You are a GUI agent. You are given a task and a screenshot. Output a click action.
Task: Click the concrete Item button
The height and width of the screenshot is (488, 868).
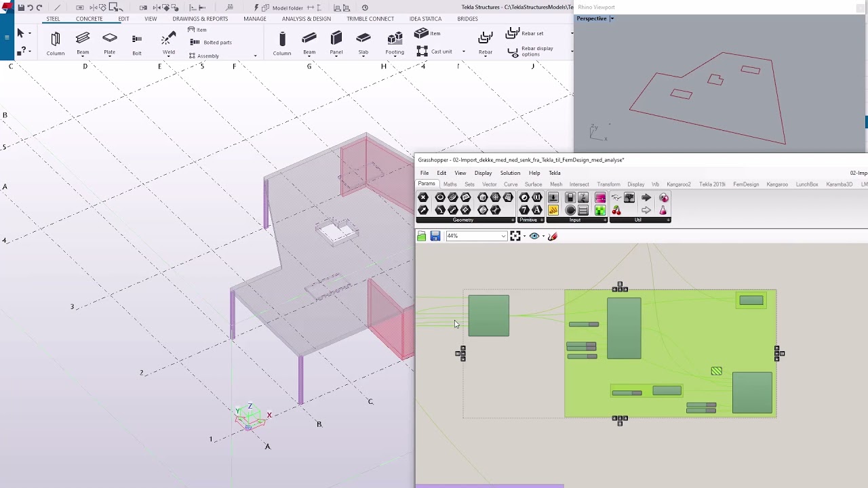tap(428, 33)
